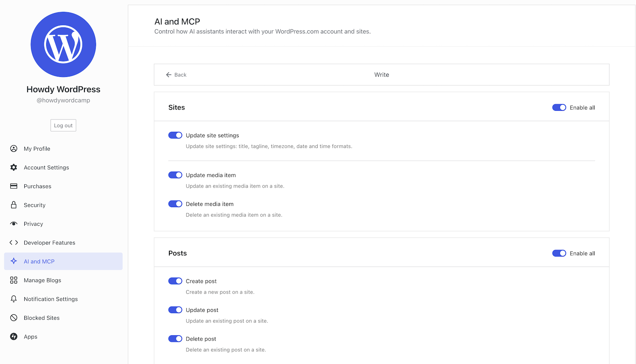Click the Log out button
The width and height of the screenshot is (636, 364).
[x=63, y=125]
